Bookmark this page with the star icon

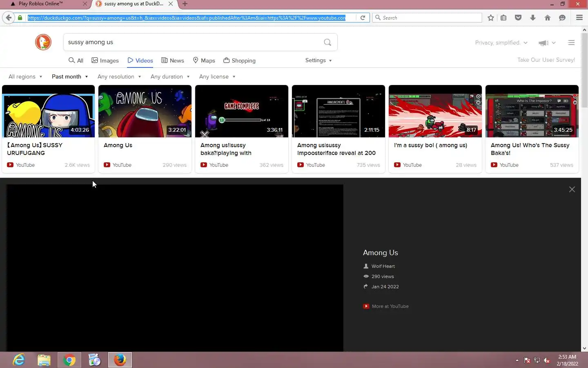491,18
